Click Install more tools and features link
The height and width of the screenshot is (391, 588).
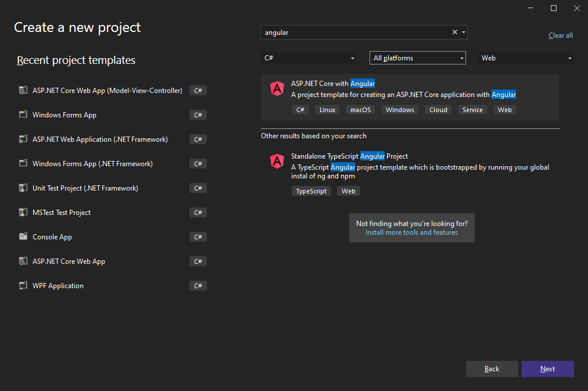click(412, 232)
